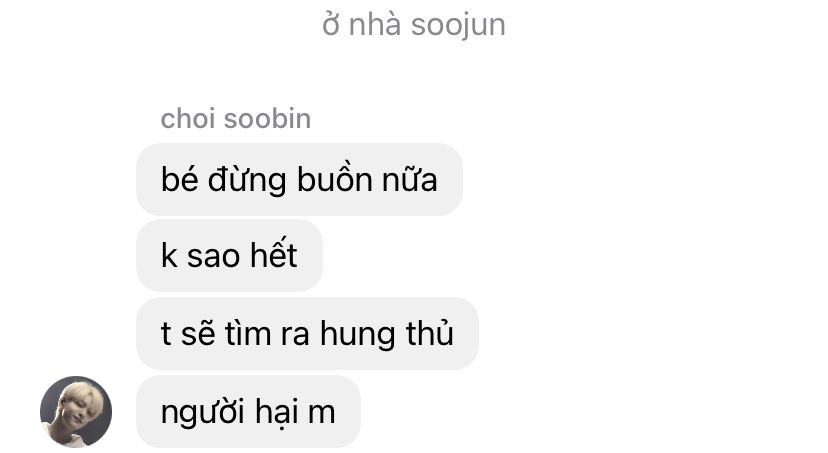Image resolution: width=828 pixels, height=453 pixels.
Task: Open the "ở nhà soojun" chat title
Action: click(414, 25)
